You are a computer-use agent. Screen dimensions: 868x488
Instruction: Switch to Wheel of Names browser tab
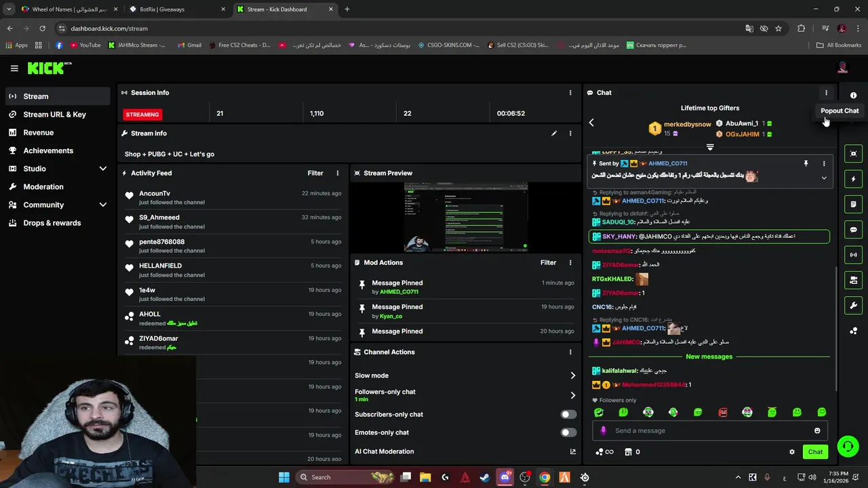click(70, 9)
